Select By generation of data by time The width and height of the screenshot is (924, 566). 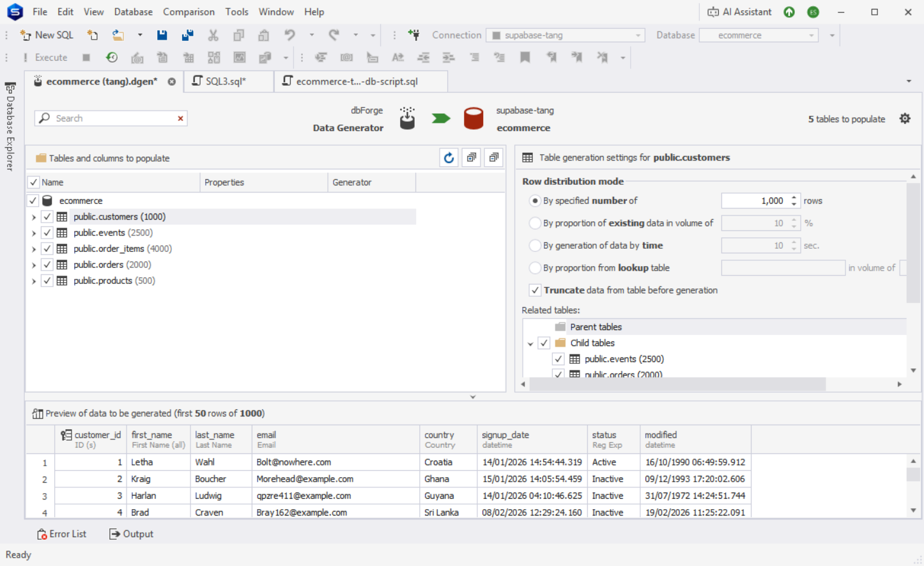click(535, 246)
